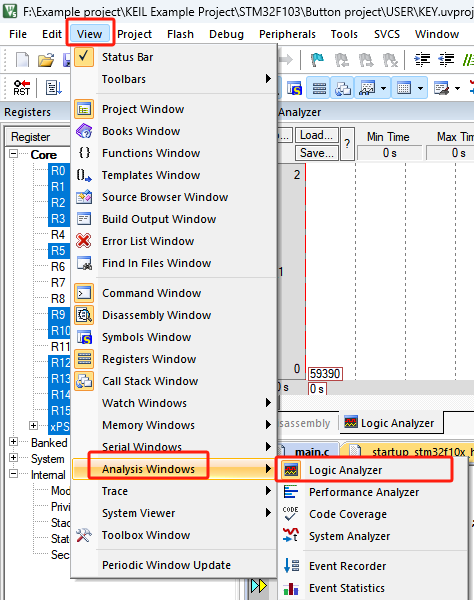474x600 pixels.
Task: Toggle the Registers Window view option
Action: coord(149,359)
